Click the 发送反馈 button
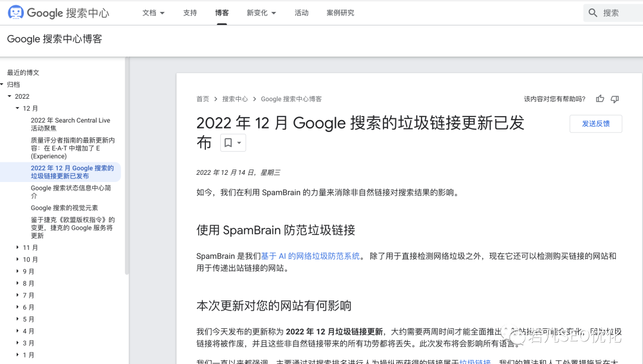This screenshot has height=364, width=643. click(595, 124)
